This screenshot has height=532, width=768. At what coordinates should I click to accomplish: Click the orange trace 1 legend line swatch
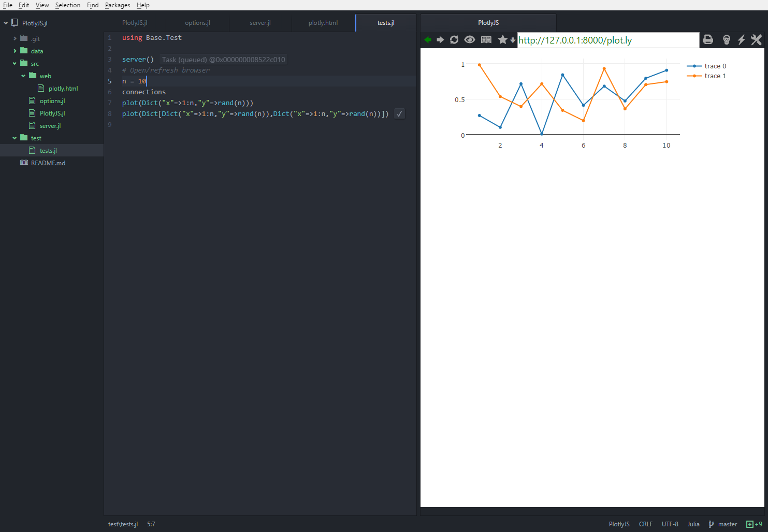(694, 76)
